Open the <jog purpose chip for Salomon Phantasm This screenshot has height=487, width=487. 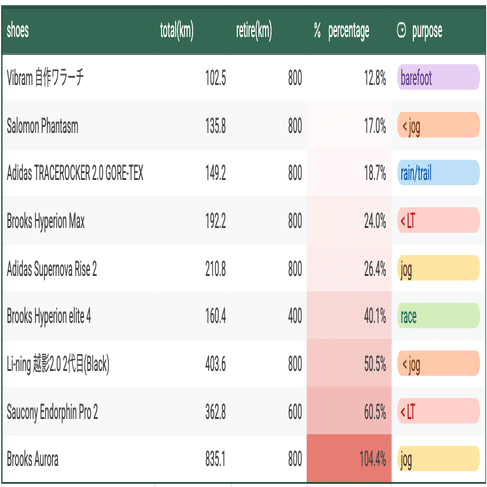pos(438,125)
